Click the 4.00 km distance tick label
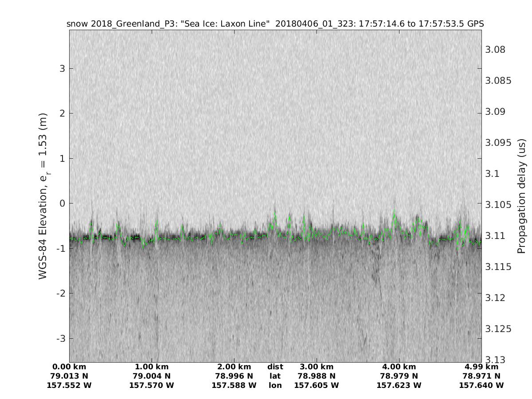The image size is (532, 399). [x=399, y=367]
